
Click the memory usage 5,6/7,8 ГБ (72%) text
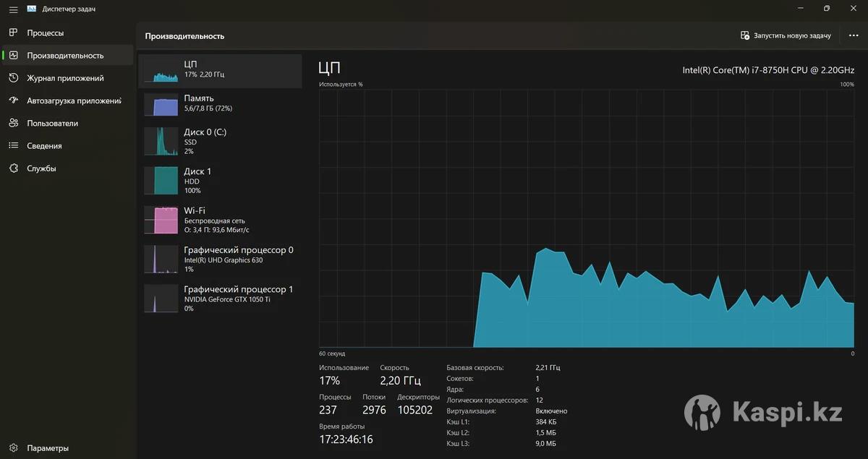click(x=208, y=108)
